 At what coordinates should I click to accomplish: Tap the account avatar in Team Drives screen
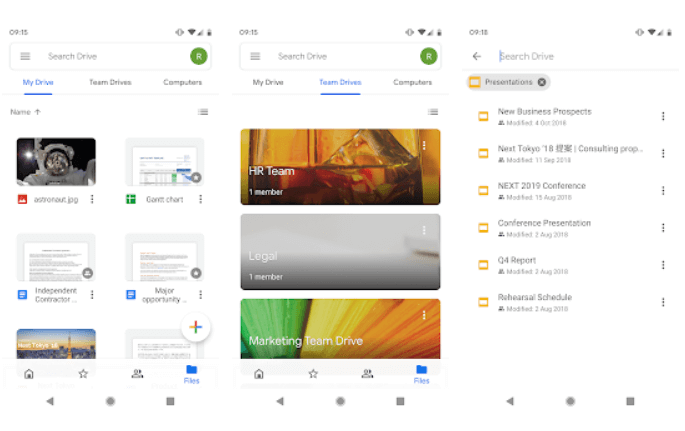click(x=429, y=56)
